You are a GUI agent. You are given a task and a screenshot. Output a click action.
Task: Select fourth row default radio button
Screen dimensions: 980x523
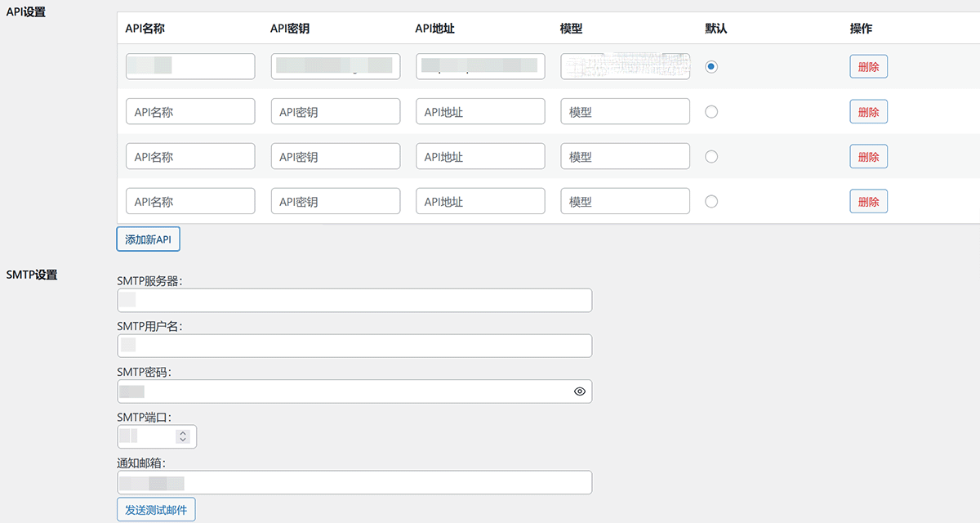[711, 201]
